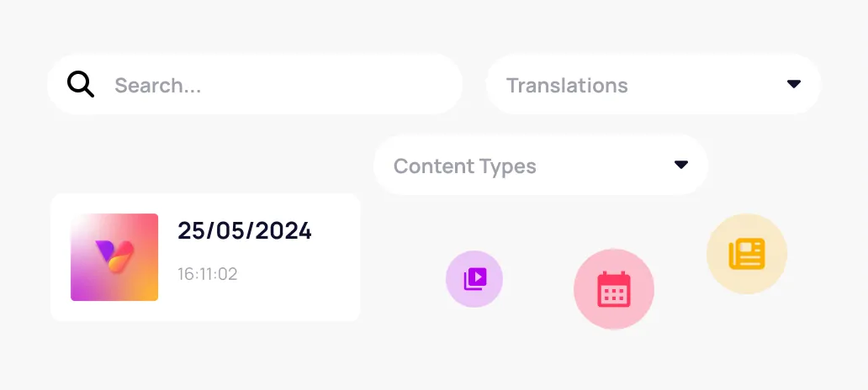Open the 25/05/2024 entry card
Image resolution: width=868 pixels, height=390 pixels.
tap(205, 257)
